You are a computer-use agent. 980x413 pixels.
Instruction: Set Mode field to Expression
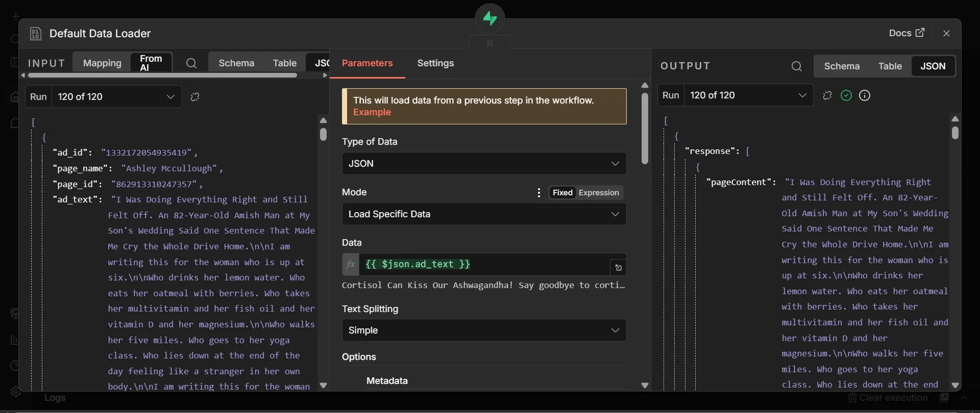click(599, 193)
